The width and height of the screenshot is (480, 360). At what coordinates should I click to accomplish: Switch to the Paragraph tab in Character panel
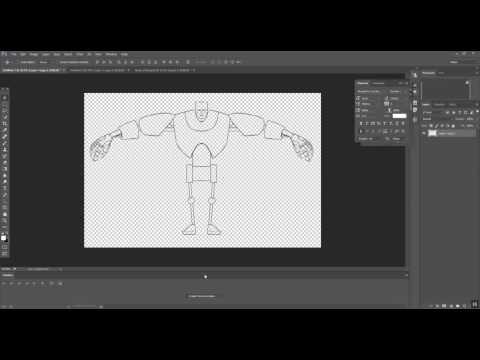(378, 83)
